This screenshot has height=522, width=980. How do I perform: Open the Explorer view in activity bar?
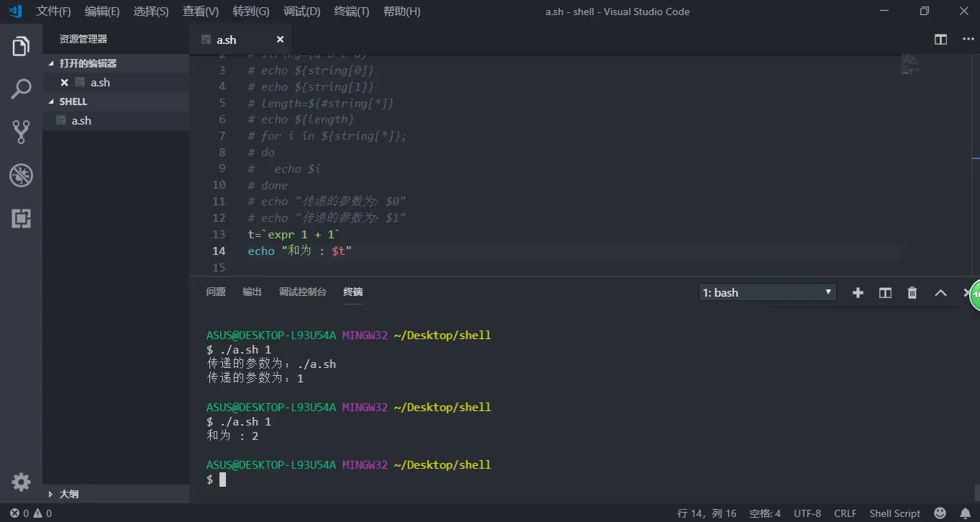(21, 47)
